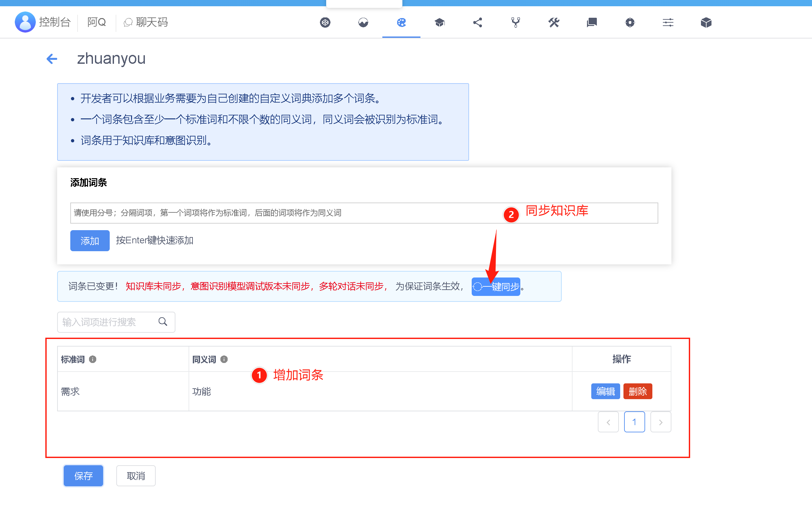Delete the 需求 entry with 删除

click(x=637, y=391)
